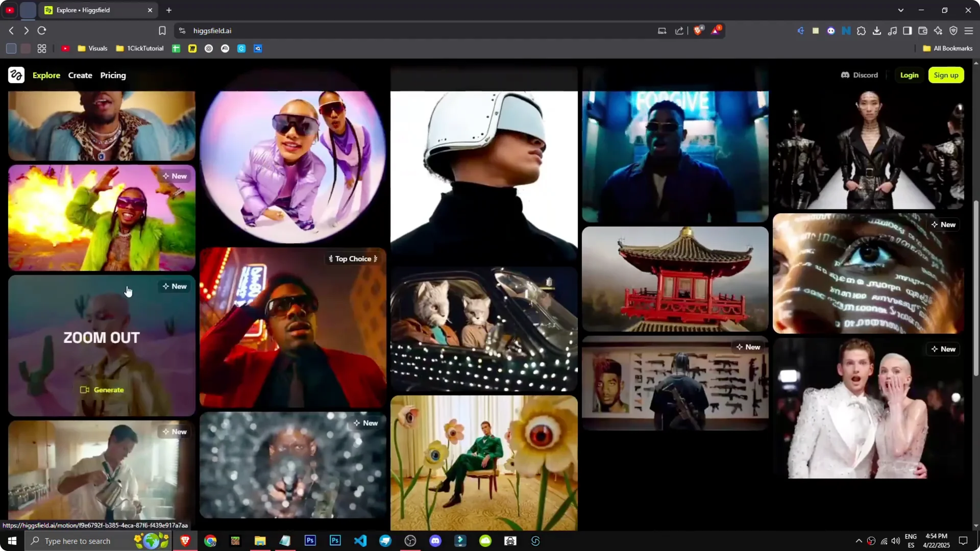Click the Sign up button
Viewport: 980px width, 551px height.
tap(946, 75)
